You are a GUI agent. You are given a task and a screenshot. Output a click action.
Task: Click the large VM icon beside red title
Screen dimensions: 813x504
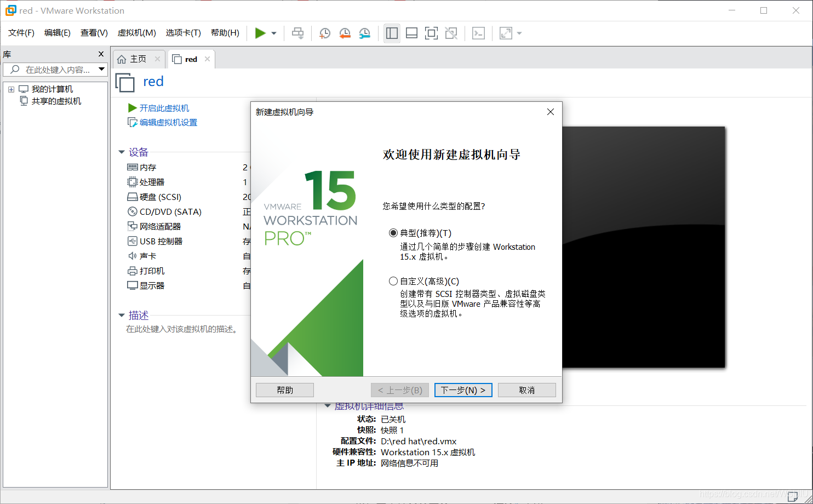[125, 82]
